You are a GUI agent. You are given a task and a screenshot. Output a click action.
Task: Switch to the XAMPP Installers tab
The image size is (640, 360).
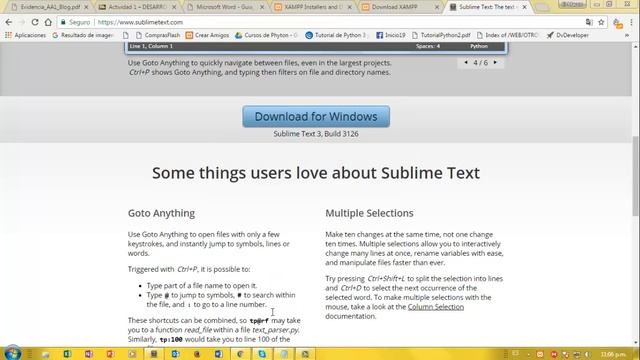click(x=313, y=7)
